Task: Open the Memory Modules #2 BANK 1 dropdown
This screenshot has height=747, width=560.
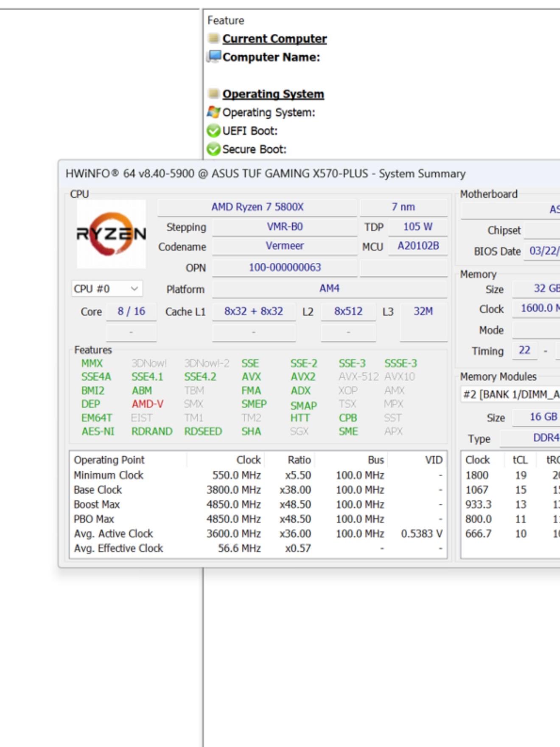Action: tap(510, 394)
